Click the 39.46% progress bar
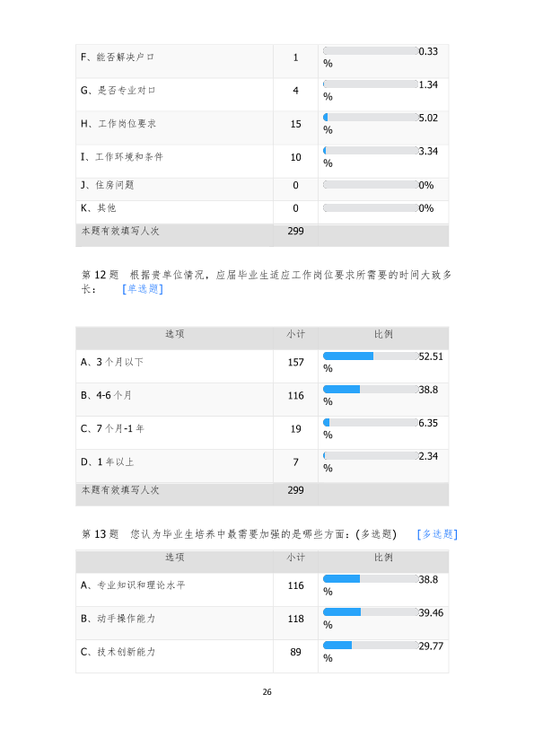 [x=370, y=611]
